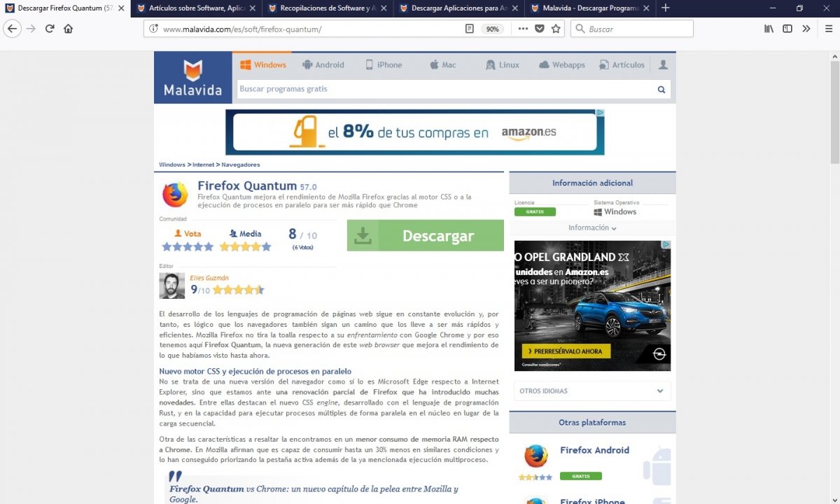
Task: Open the Firefox Android link
Action: (594, 450)
